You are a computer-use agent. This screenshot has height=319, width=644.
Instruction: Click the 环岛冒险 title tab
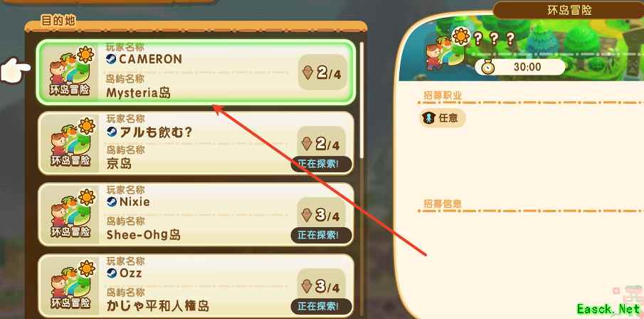point(569,10)
